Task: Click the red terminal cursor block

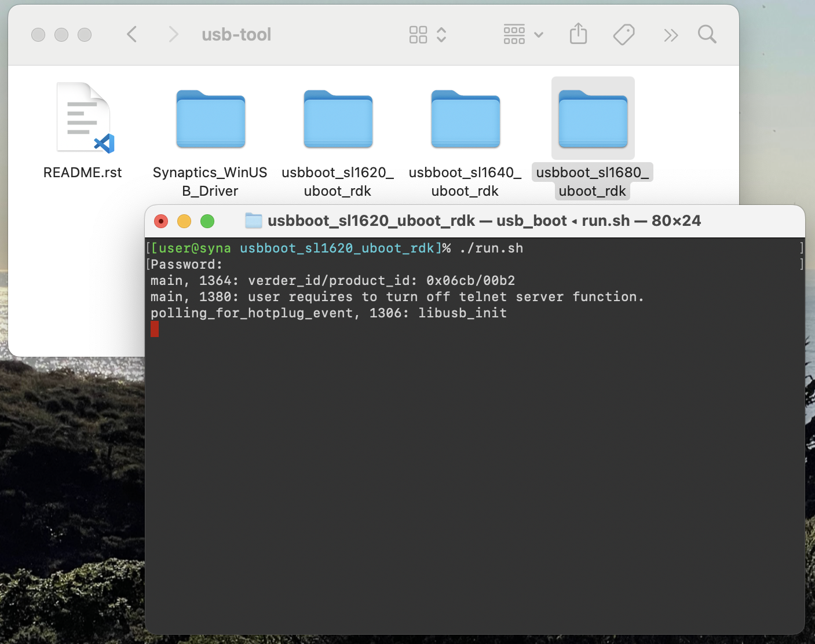Action: 155,329
